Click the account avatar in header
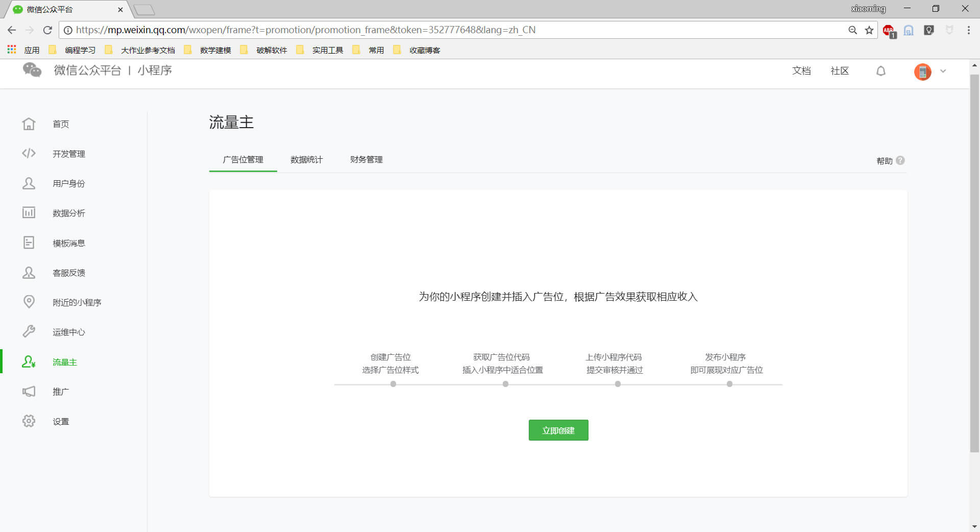The image size is (980, 532). (x=923, y=71)
